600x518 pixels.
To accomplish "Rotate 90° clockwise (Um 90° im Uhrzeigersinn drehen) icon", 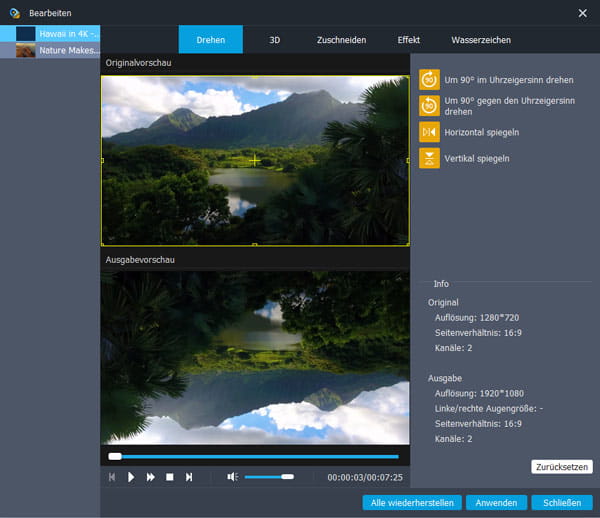I will click(429, 80).
